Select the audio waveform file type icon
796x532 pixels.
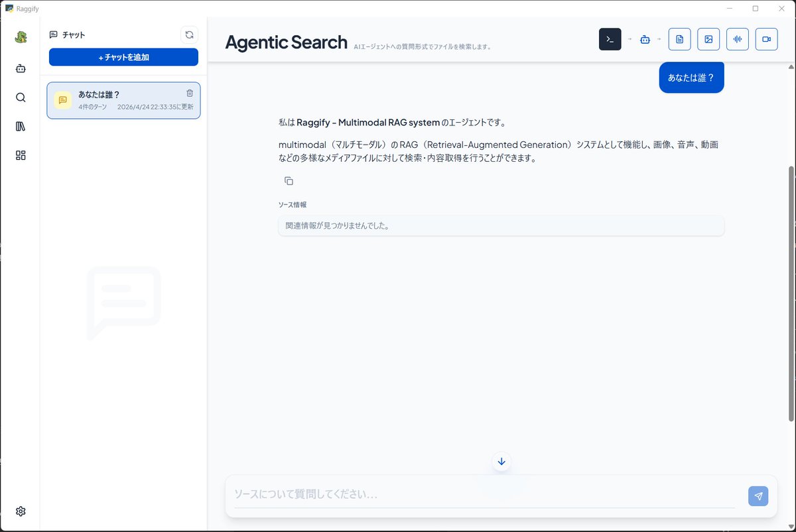pyautogui.click(x=737, y=39)
